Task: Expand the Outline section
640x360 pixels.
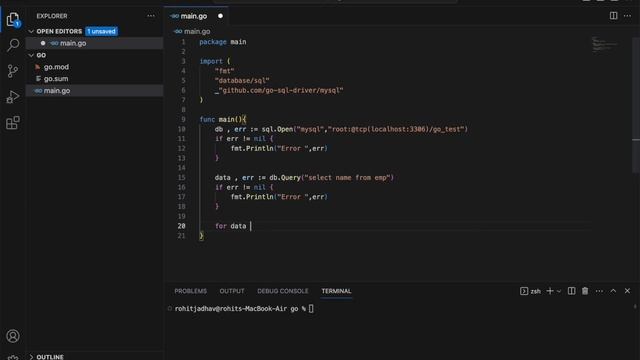Action: [x=31, y=357]
